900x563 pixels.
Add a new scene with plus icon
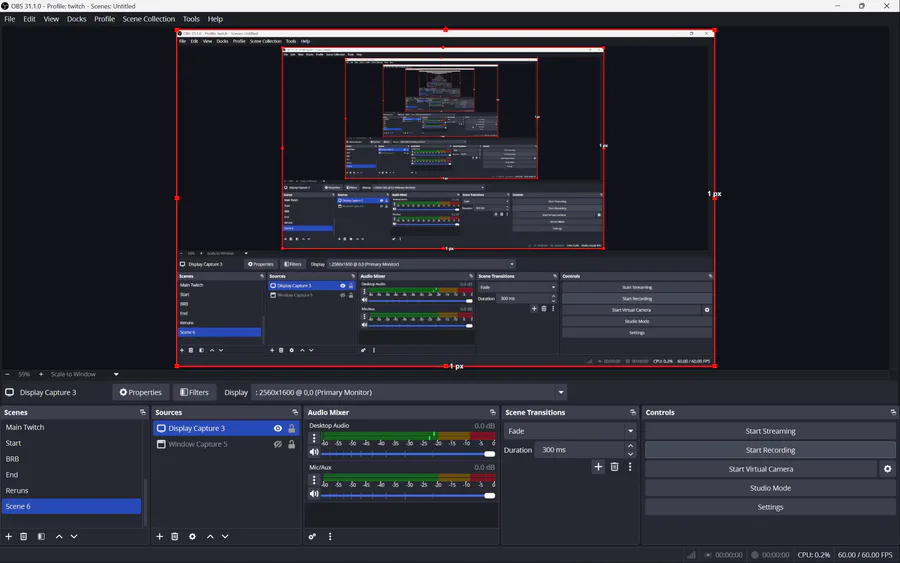(x=9, y=536)
